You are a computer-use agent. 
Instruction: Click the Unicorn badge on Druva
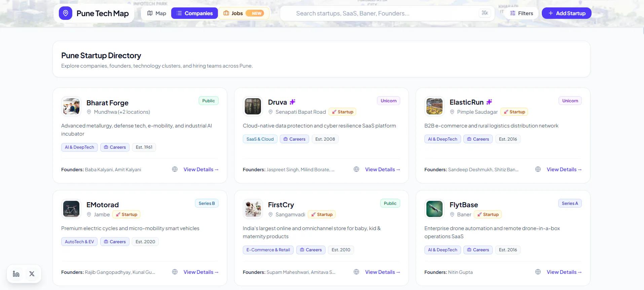point(388,101)
